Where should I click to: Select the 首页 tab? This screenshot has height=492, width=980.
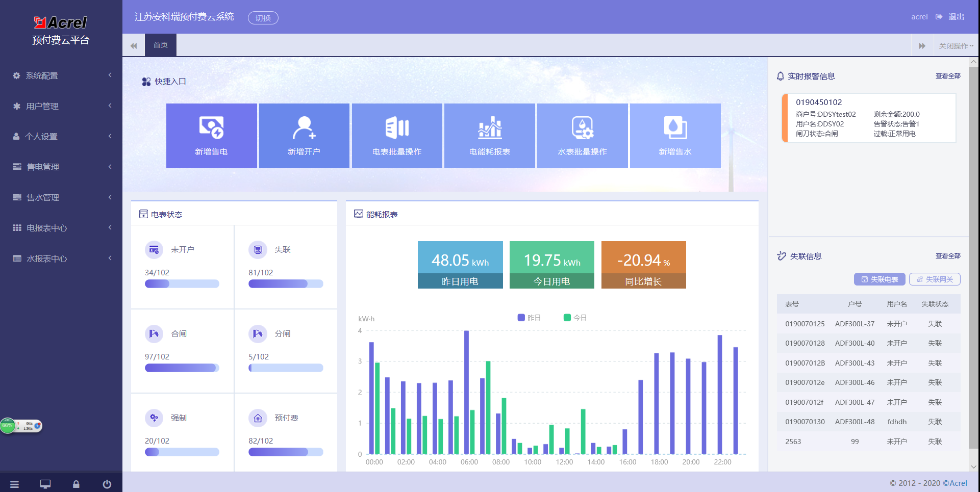tap(161, 45)
